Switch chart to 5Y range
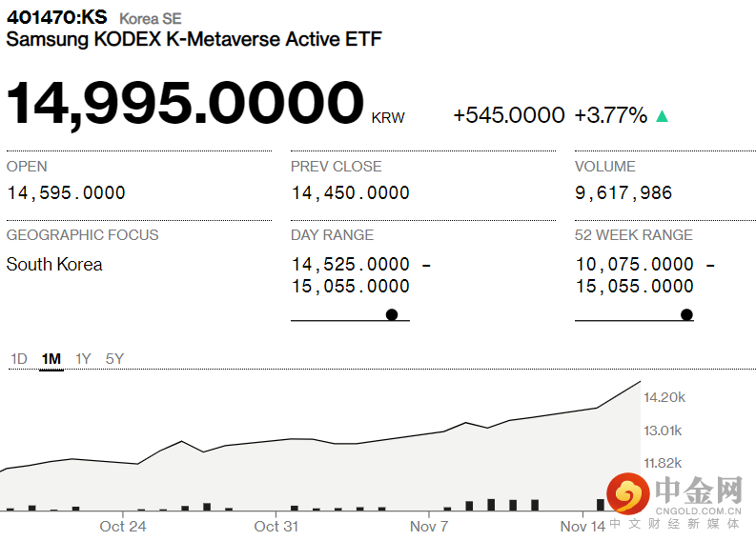The height and width of the screenshot is (541, 756). pyautogui.click(x=114, y=359)
